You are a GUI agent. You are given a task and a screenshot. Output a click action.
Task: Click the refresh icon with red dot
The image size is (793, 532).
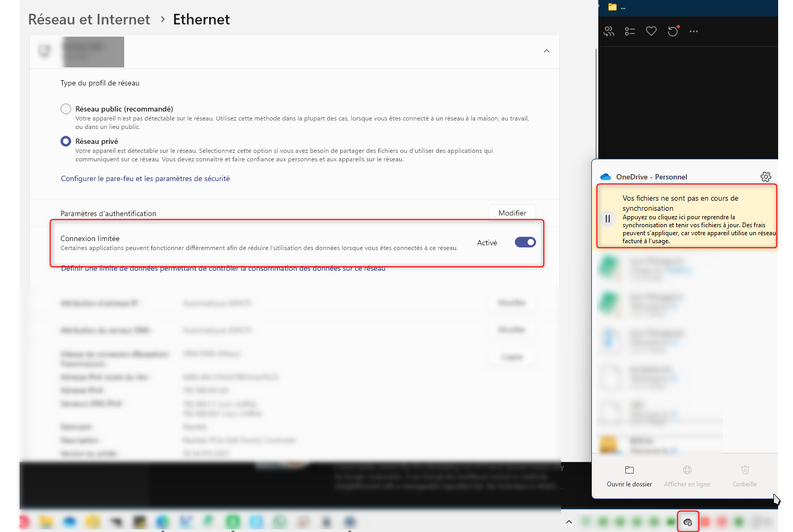(673, 31)
